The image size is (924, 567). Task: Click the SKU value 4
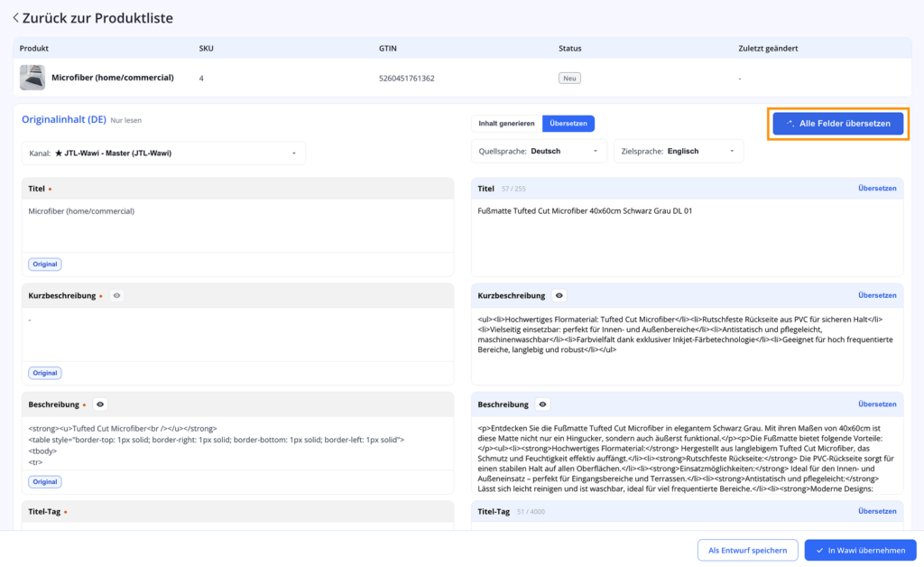point(201,79)
